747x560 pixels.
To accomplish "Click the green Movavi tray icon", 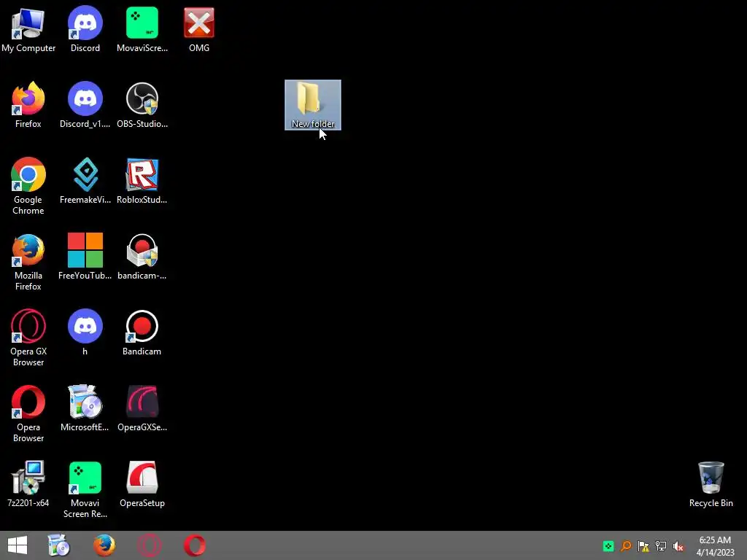I will [x=608, y=546].
